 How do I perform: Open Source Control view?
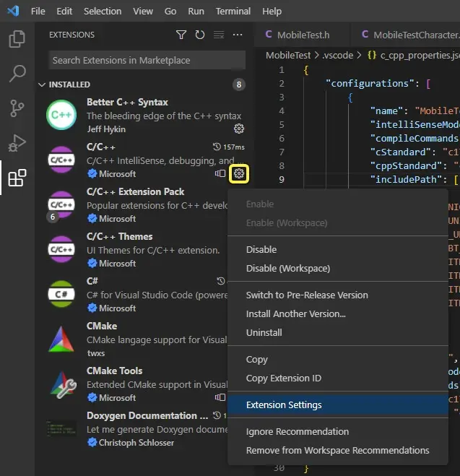[17, 108]
